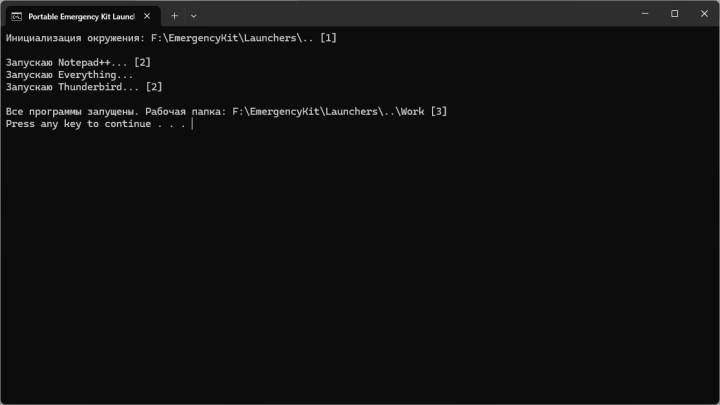The width and height of the screenshot is (720, 405).
Task: Click the [1] marker after the environment path
Action: 328,38
